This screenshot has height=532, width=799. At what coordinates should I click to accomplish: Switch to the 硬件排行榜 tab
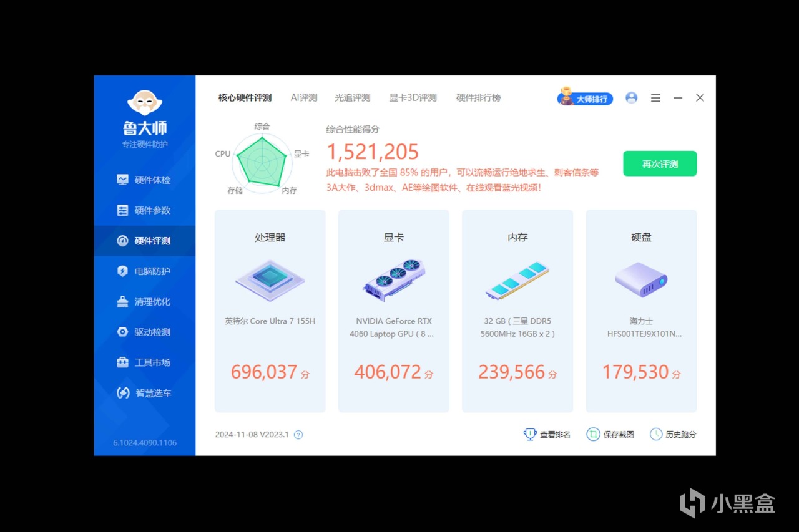(479, 98)
